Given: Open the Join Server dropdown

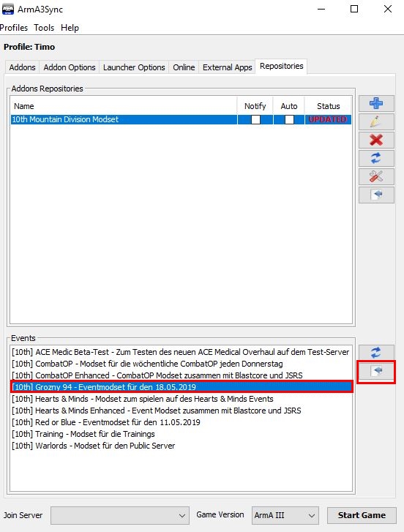Looking at the screenshot, I should click(120, 515).
